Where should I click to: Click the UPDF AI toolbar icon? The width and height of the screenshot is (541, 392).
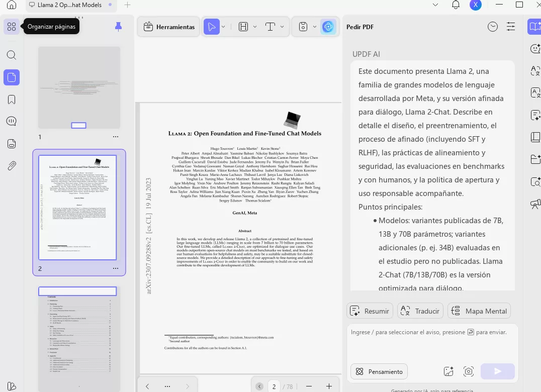tap(328, 27)
